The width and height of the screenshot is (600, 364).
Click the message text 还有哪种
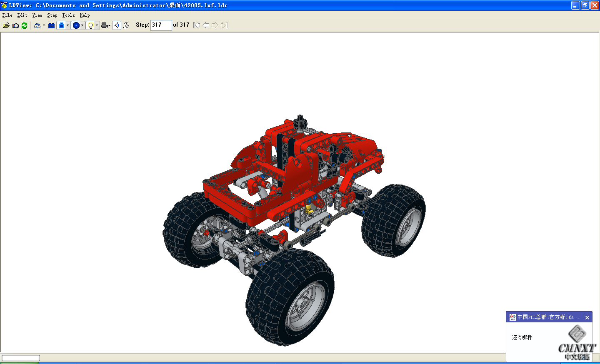[522, 337]
